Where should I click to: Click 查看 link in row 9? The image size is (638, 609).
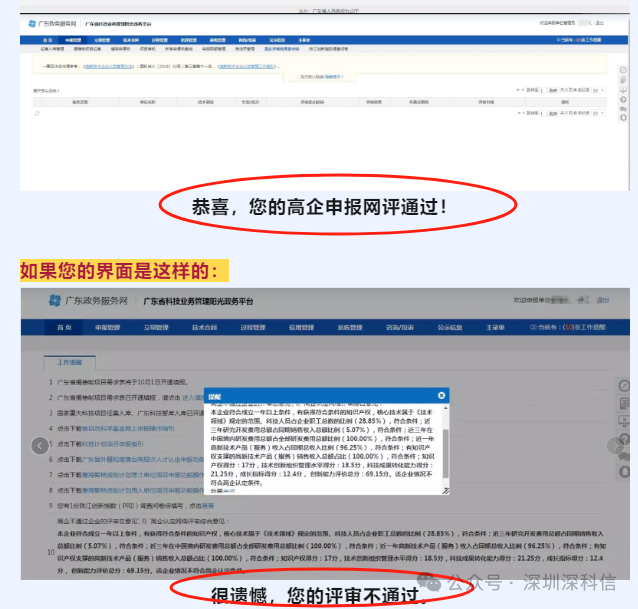click(x=208, y=506)
